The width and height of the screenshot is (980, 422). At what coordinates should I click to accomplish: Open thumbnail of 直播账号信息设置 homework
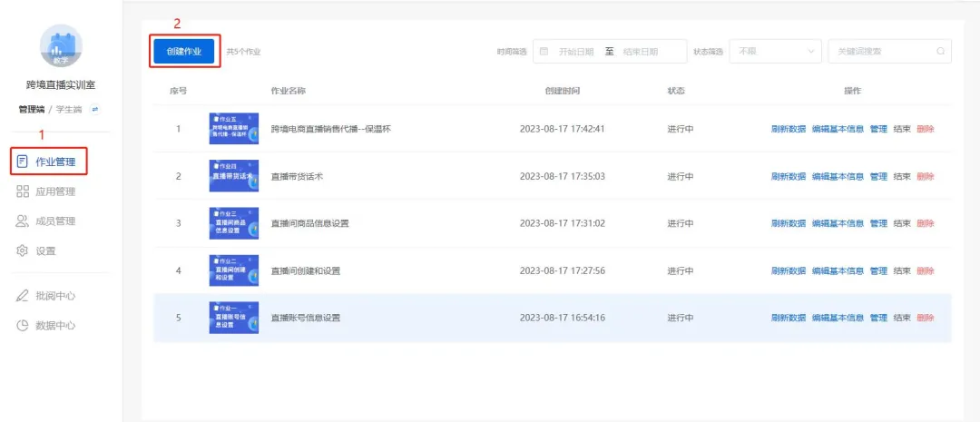click(234, 318)
